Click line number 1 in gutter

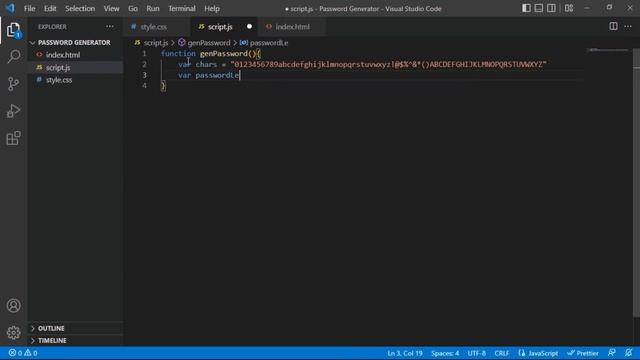(144, 53)
